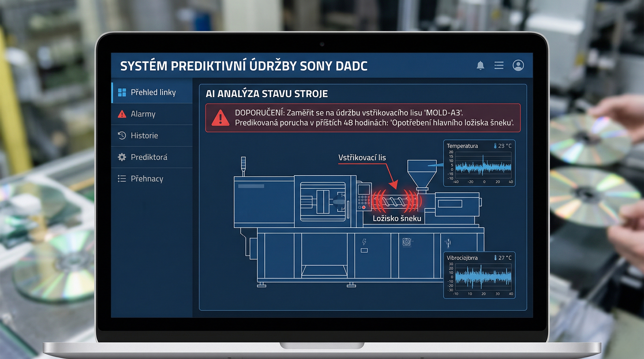Click the DOPORUČENÍ alert banner
The image size is (644, 359).
click(x=363, y=118)
